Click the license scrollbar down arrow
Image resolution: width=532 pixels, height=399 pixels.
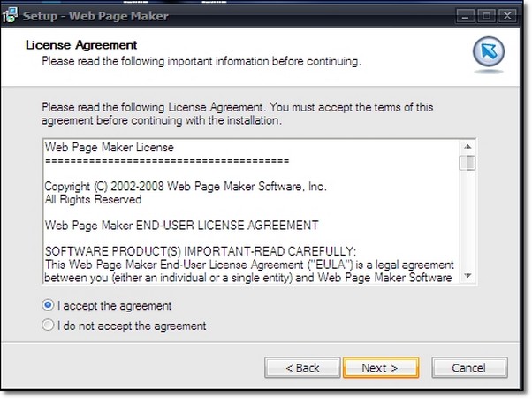coord(467,275)
